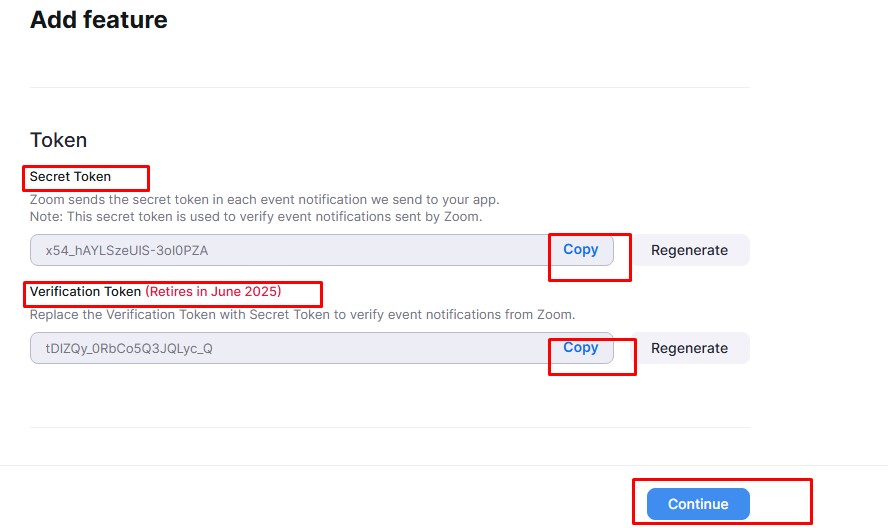Click the word 'Zoom' ending the Replace sentence
This screenshot has height=528, width=888.
(x=556, y=314)
